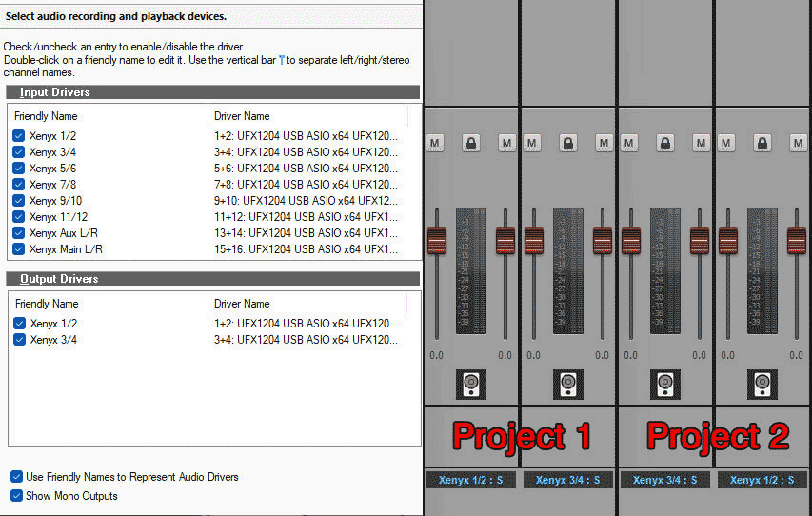This screenshot has width=812, height=516.
Task: Click the Friendly Name column header in Input Drivers
Action: click(46, 116)
